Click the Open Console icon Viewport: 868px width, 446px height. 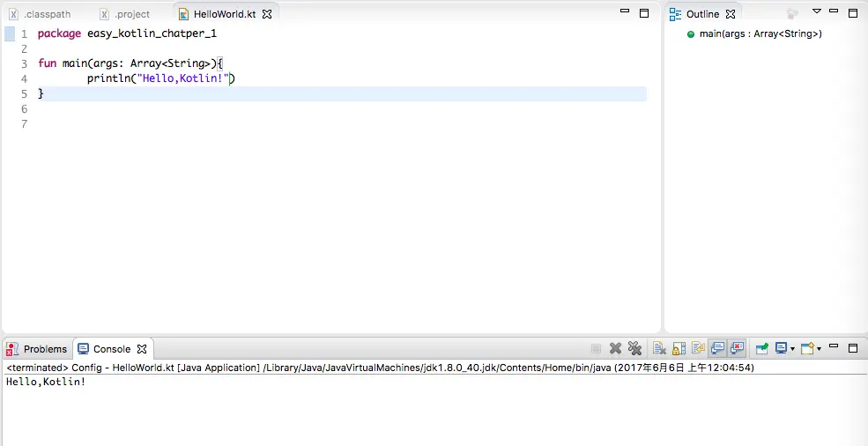click(808, 348)
